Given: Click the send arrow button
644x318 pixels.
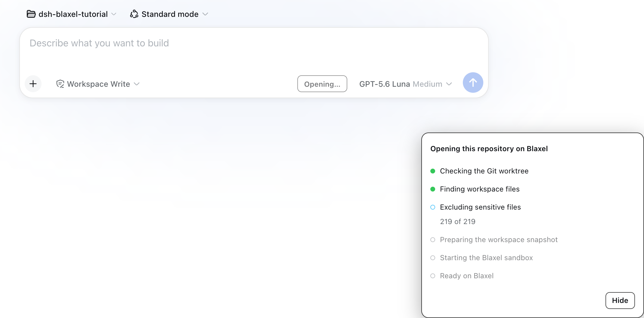Looking at the screenshot, I should 473,83.
